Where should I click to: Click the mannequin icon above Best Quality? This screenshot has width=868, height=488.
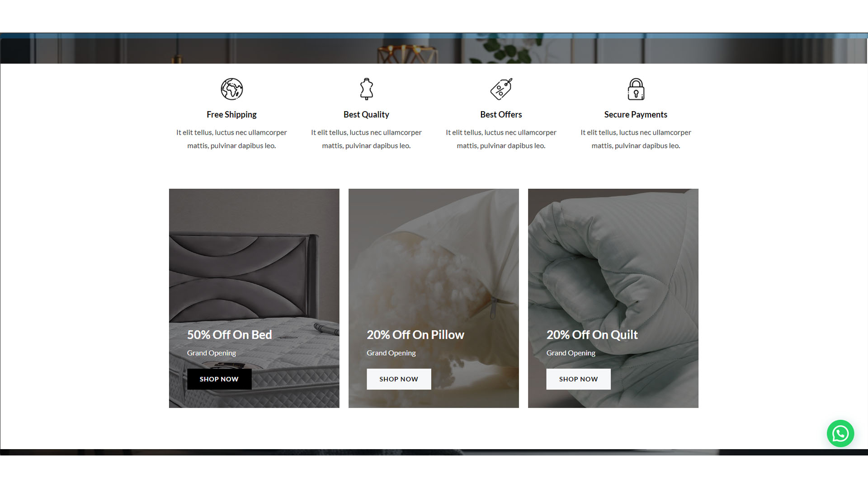(366, 89)
